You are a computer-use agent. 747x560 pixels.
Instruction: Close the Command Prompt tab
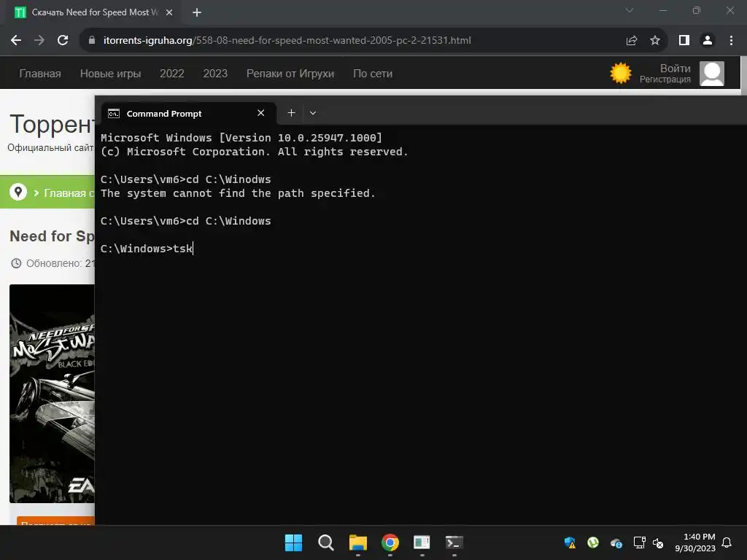pos(260,113)
